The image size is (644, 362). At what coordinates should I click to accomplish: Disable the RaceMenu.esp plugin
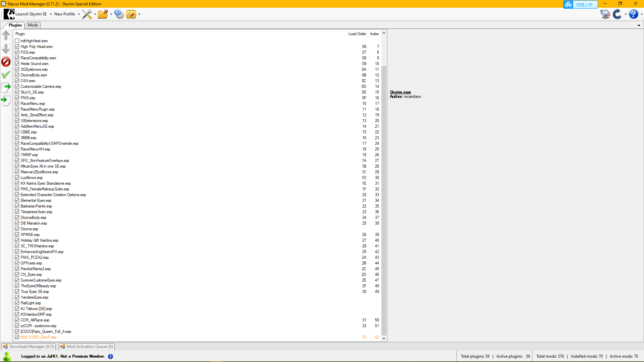click(x=17, y=104)
